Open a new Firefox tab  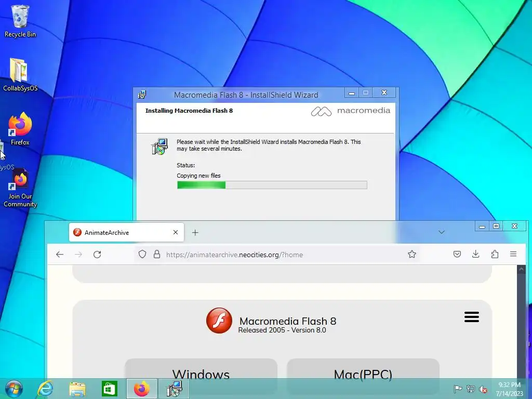tap(195, 232)
